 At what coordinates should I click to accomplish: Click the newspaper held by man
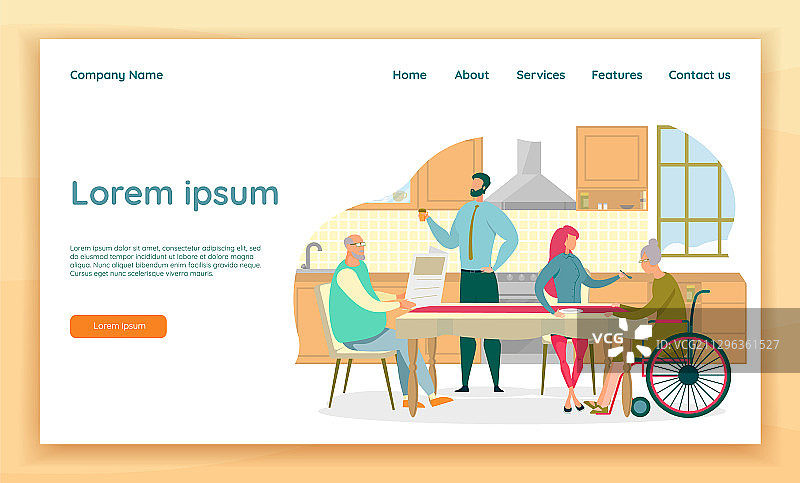427,277
